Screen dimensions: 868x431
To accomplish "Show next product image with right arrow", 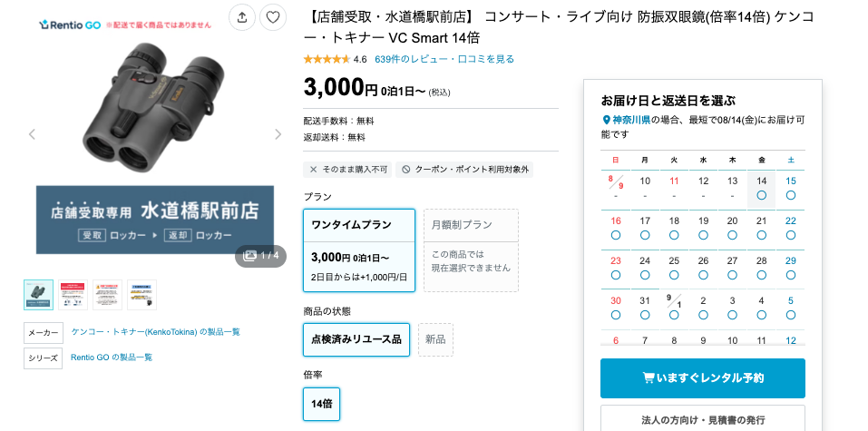I will 278,134.
